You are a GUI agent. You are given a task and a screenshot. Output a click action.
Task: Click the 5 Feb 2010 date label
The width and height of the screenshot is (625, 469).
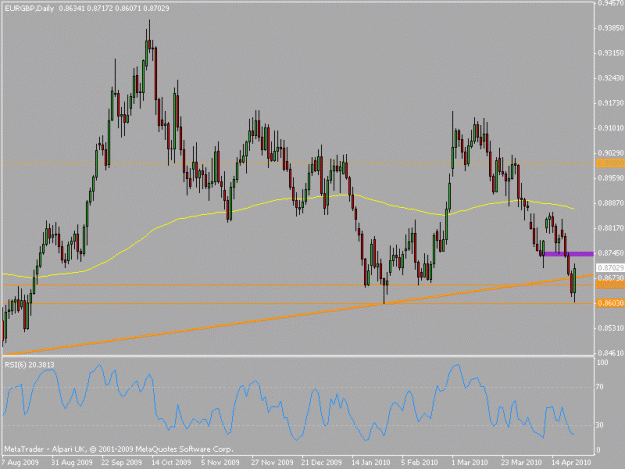click(x=420, y=462)
